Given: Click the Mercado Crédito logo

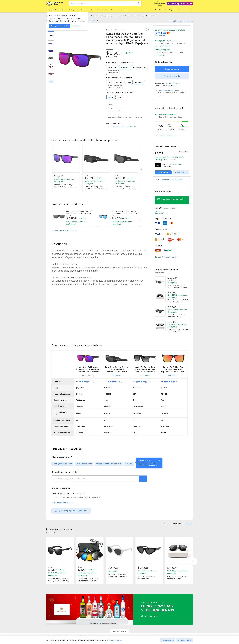Looking at the screenshot, I should coord(159,213).
